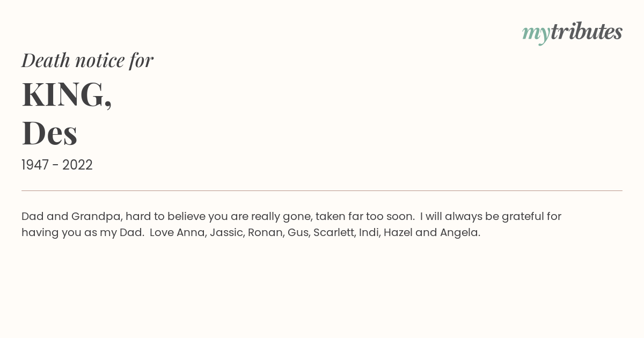
Task: Click the mytributes logo
Action: click(572, 33)
